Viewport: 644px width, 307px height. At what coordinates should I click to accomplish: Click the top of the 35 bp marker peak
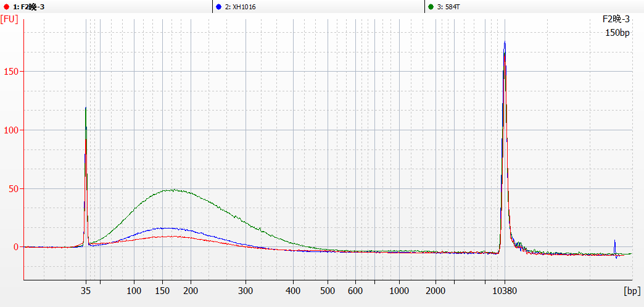pos(85,108)
